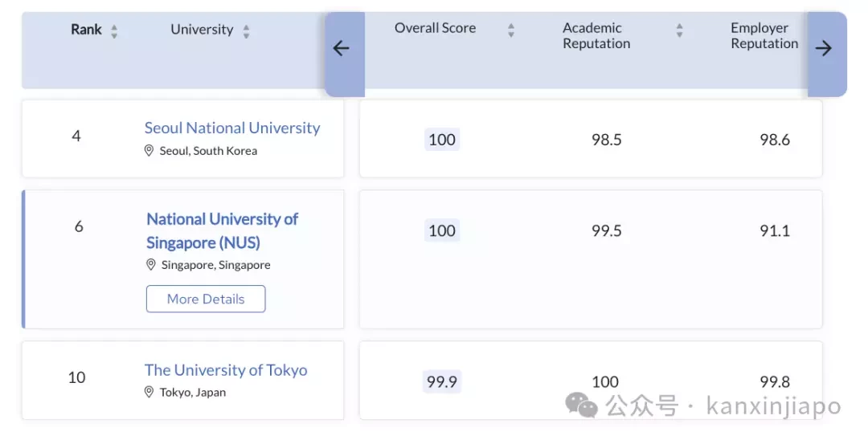The image size is (868, 440).
Task: Sort by Academic Reputation arrows
Action: (x=679, y=30)
